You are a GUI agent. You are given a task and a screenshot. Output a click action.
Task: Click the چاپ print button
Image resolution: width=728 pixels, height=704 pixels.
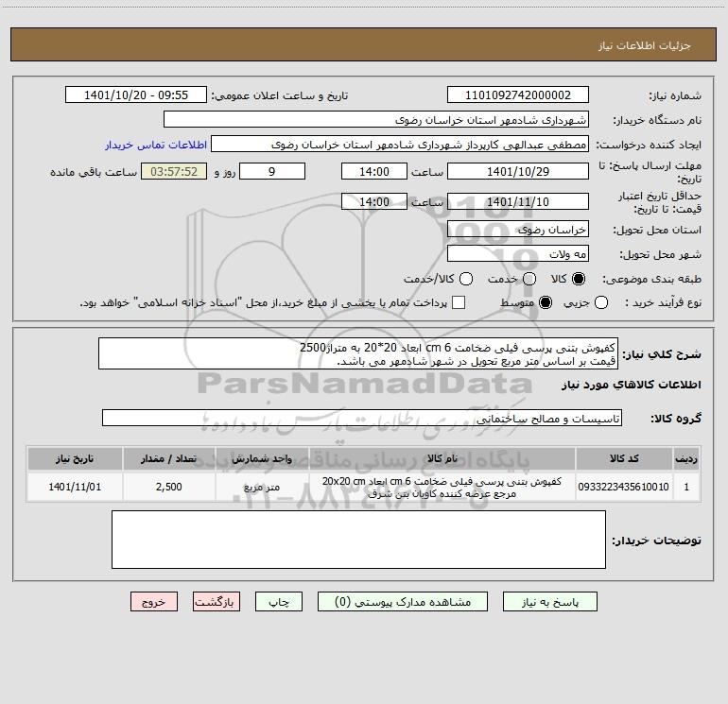(x=279, y=602)
